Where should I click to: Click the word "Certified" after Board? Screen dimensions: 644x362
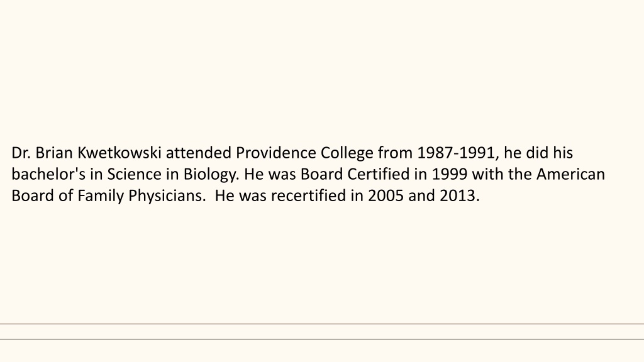tap(378, 174)
